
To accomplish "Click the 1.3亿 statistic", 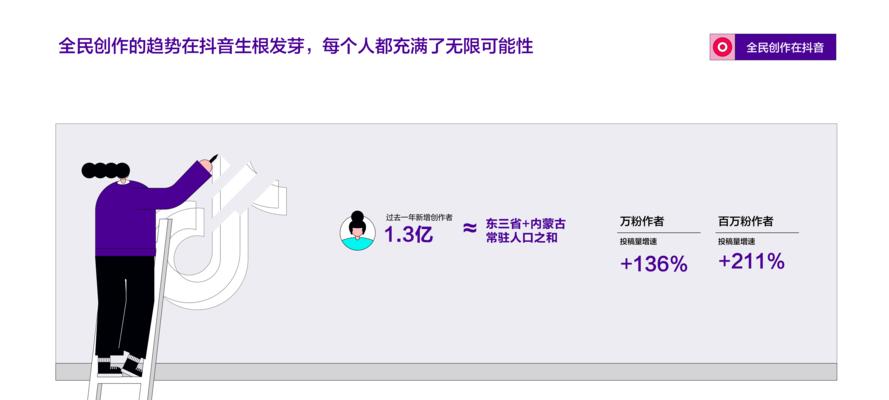I will [x=409, y=234].
